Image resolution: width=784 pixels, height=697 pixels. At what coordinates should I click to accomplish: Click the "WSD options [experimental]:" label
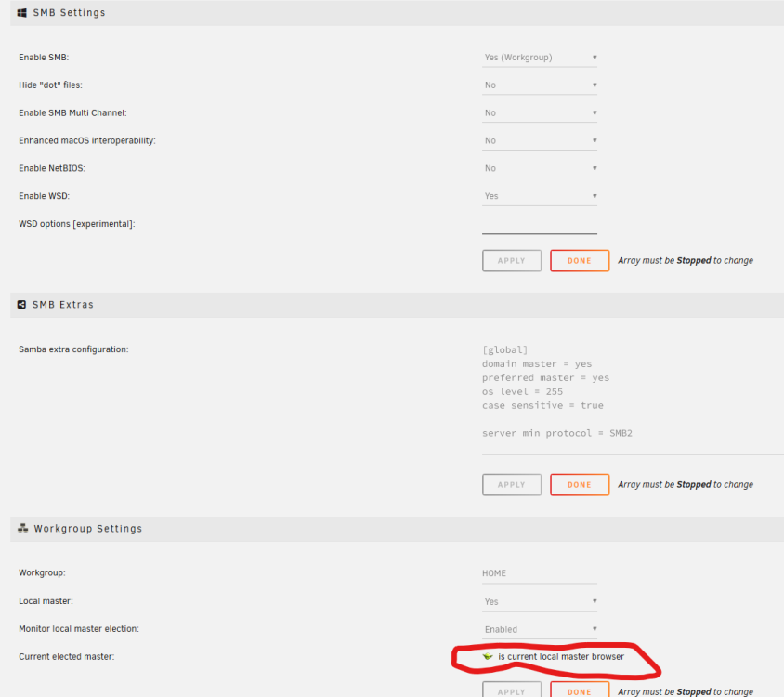click(x=77, y=224)
